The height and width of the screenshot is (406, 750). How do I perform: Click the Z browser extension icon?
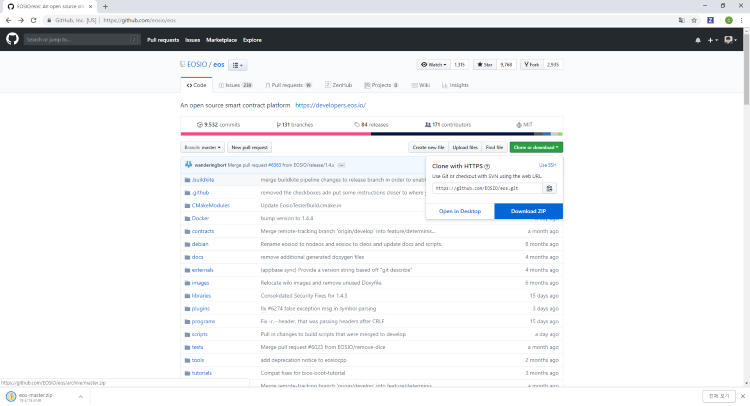pos(710,20)
